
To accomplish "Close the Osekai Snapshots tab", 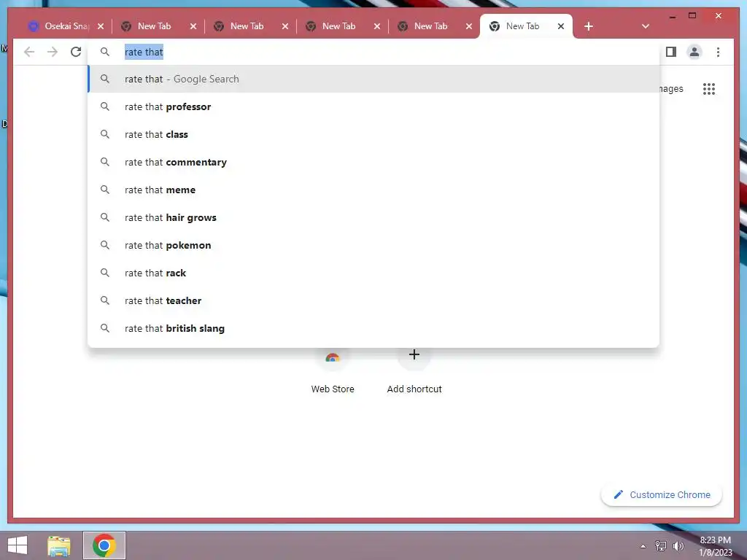I will (101, 26).
